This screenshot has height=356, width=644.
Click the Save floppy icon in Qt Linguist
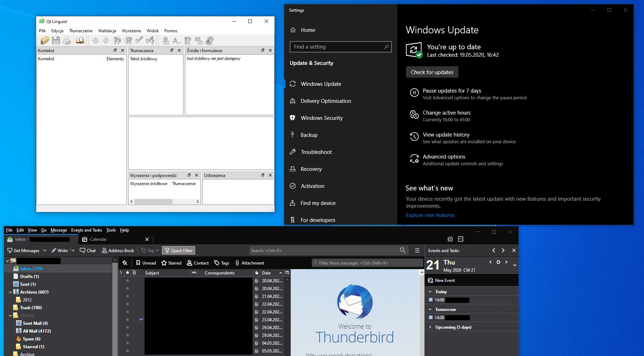click(56, 40)
